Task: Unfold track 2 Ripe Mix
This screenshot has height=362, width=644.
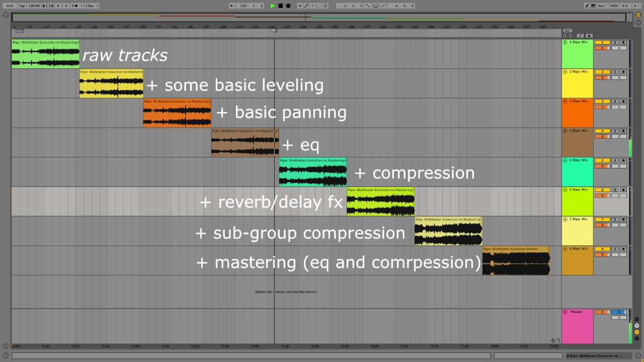Action: click(x=565, y=72)
